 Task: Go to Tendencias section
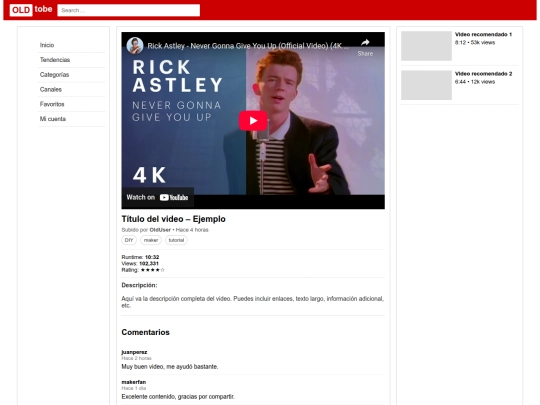tap(55, 60)
